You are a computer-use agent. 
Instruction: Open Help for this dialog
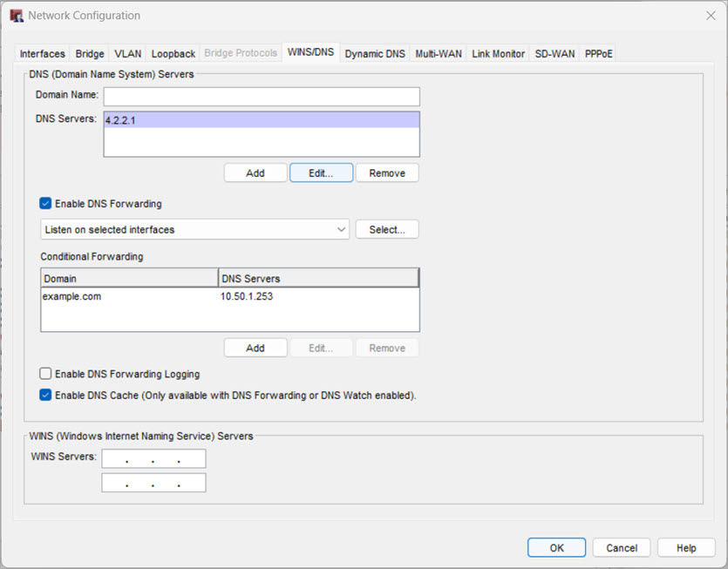[x=686, y=547]
